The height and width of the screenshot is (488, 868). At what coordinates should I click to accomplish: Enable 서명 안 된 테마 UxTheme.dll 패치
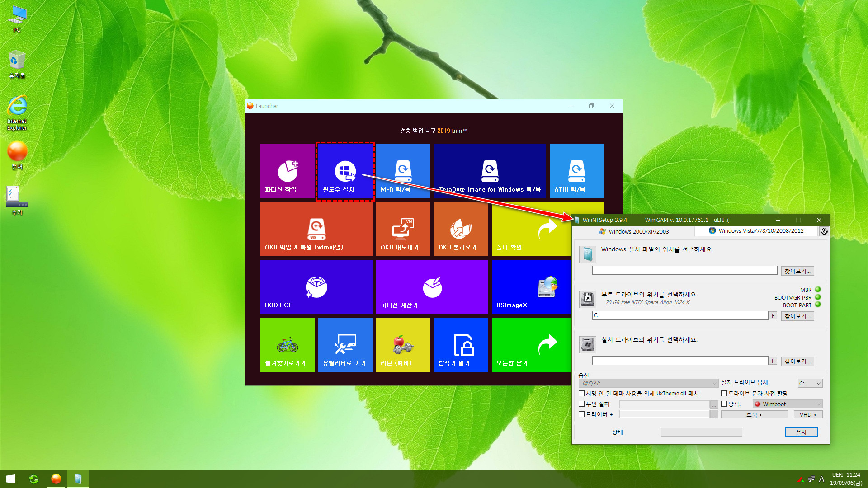pos(582,393)
